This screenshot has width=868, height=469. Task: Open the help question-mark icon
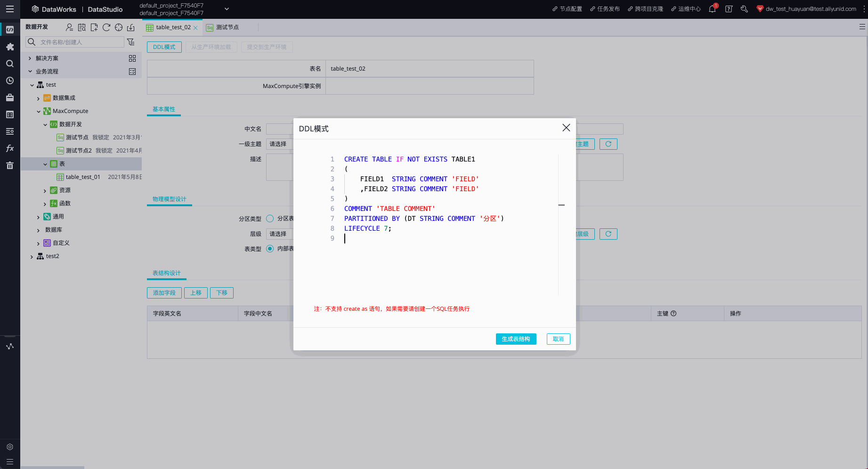click(729, 9)
